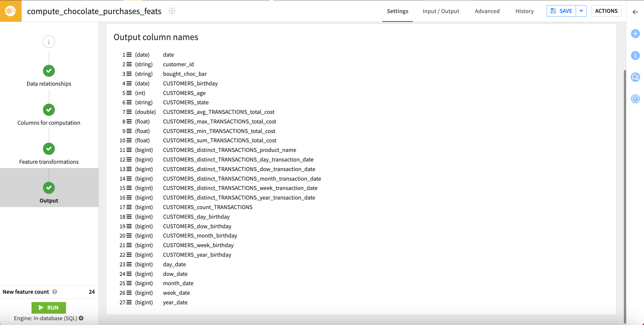Viewport: 644px width, 325px height.
Task: Open the Add object plus icon on right sidebar
Action: pos(635,34)
